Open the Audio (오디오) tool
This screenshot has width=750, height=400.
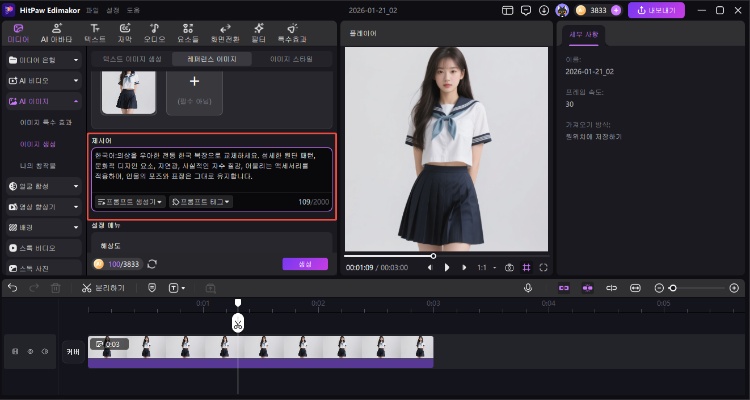pyautogui.click(x=154, y=33)
